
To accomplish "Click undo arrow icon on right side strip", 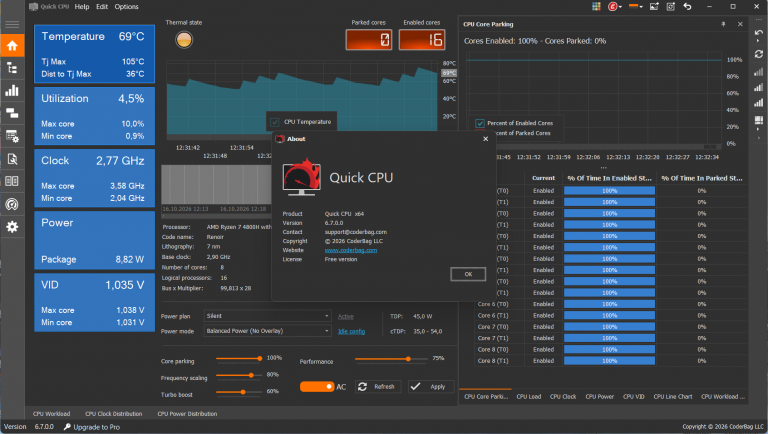I will coord(759,33).
